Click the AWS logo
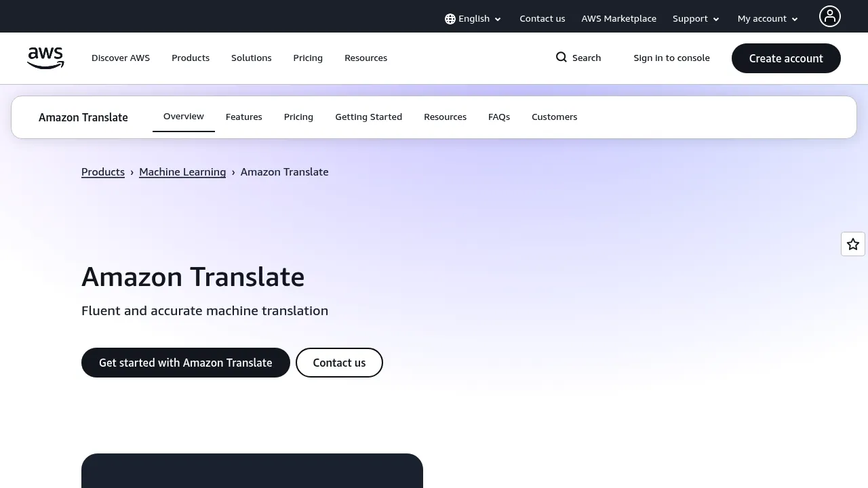 [x=45, y=58]
